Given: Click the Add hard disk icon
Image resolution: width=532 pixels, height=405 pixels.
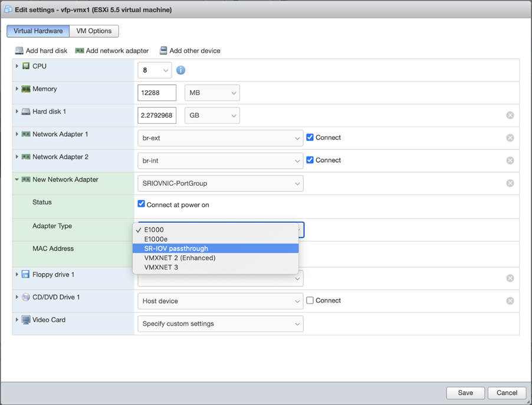Looking at the screenshot, I should pos(19,51).
